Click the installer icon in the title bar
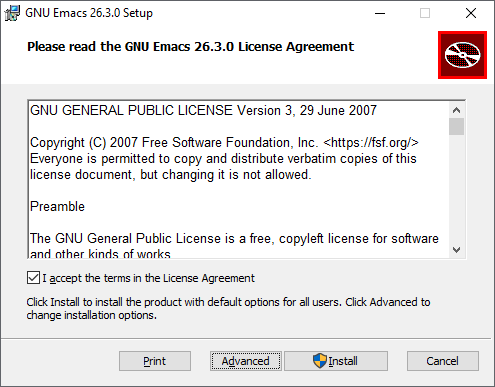 point(12,13)
